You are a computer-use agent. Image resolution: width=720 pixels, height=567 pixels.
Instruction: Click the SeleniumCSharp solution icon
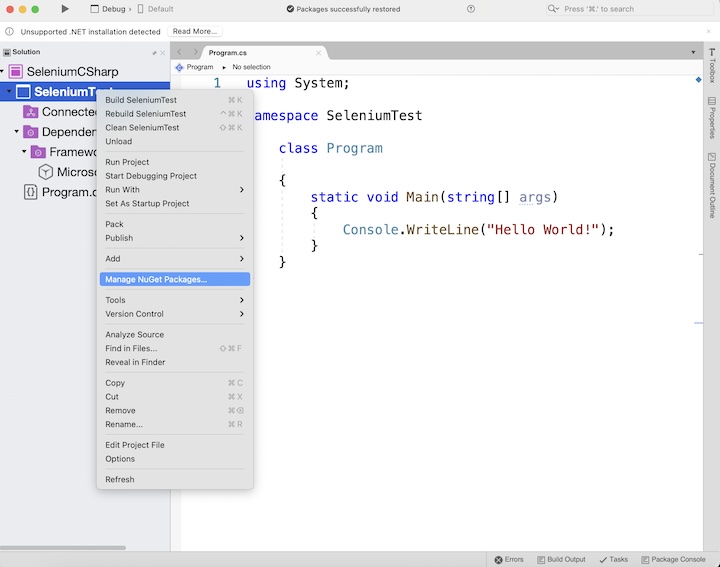click(16, 72)
